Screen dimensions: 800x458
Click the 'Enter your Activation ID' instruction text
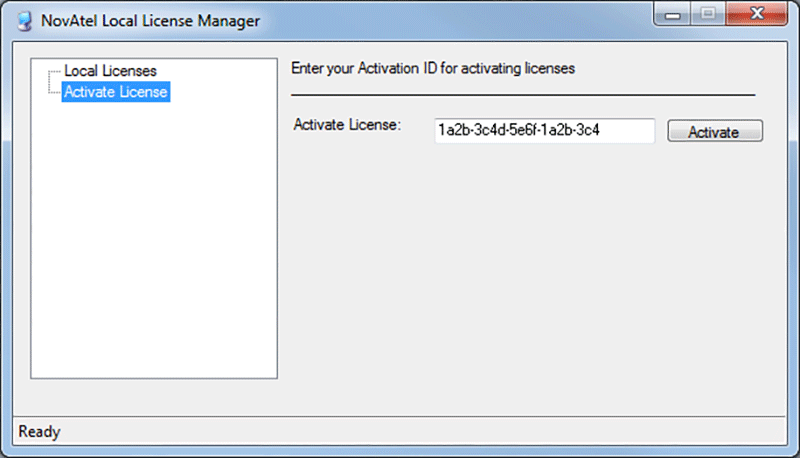[x=433, y=68]
